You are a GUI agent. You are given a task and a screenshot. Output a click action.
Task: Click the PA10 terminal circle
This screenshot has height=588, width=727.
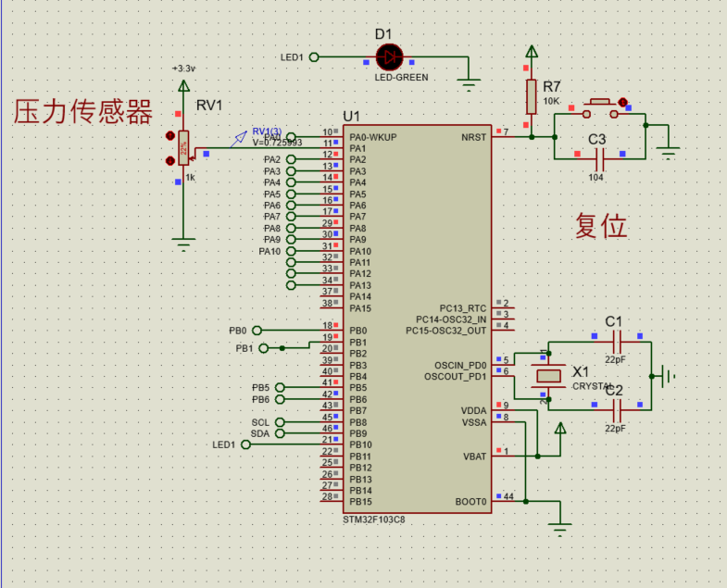(291, 251)
